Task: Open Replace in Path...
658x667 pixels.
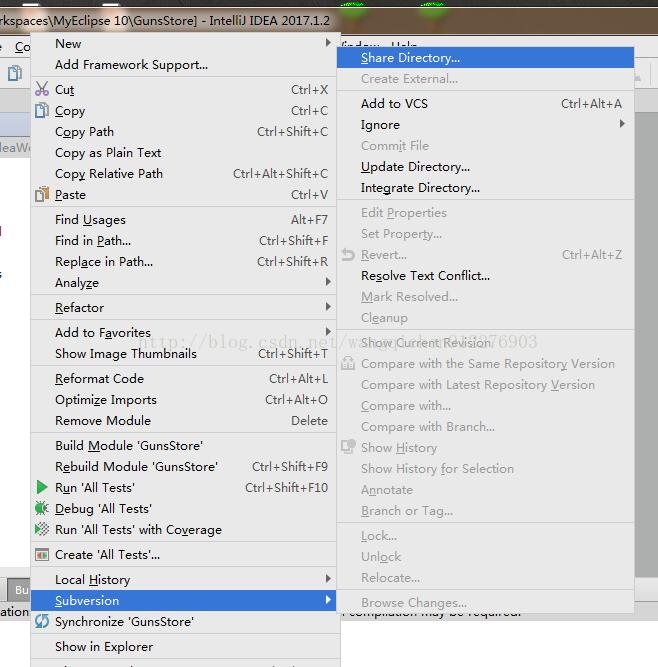Action: tap(183, 262)
